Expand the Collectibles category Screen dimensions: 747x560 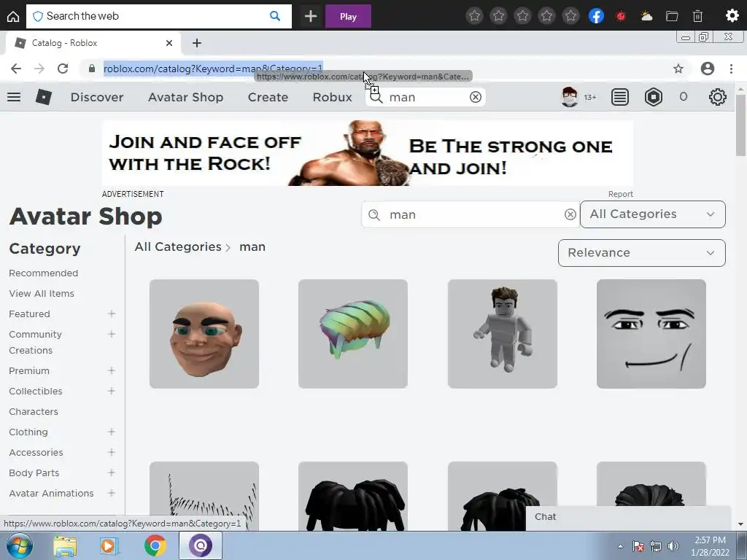pyautogui.click(x=112, y=391)
